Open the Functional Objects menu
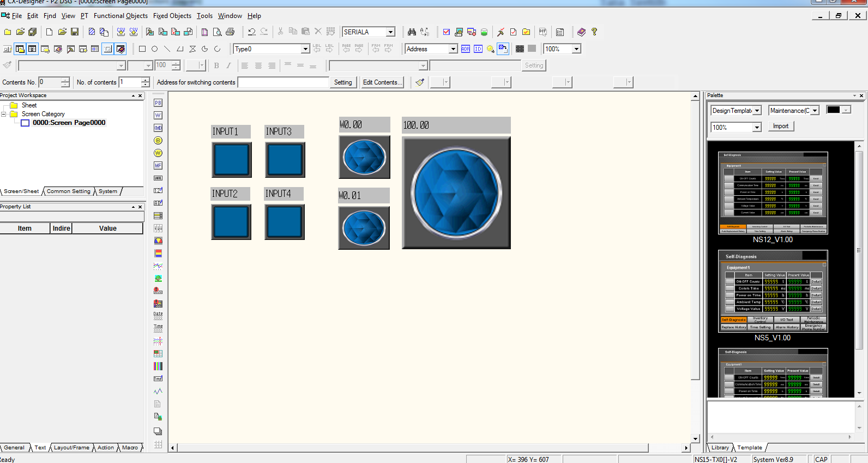 [x=120, y=16]
